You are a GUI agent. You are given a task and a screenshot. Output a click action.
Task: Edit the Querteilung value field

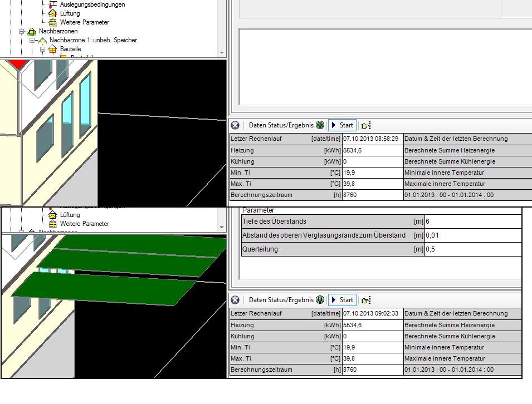[472, 249]
